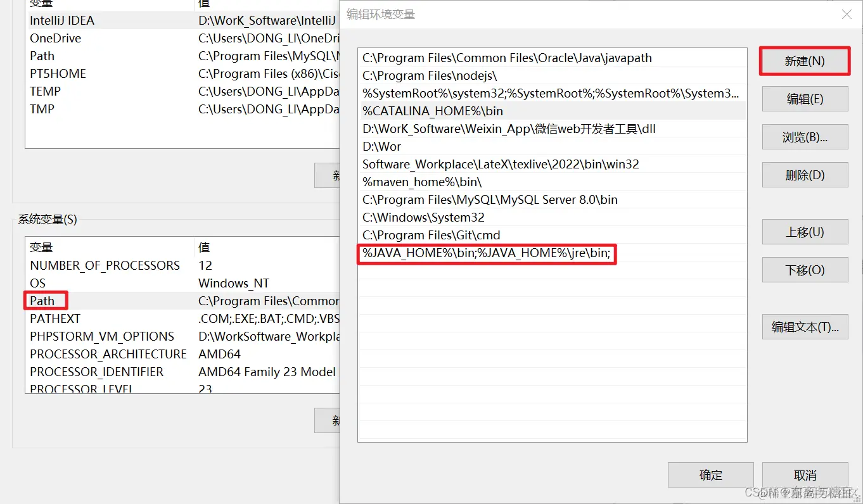Click the 新建(N) button in edit dialog

(x=805, y=61)
